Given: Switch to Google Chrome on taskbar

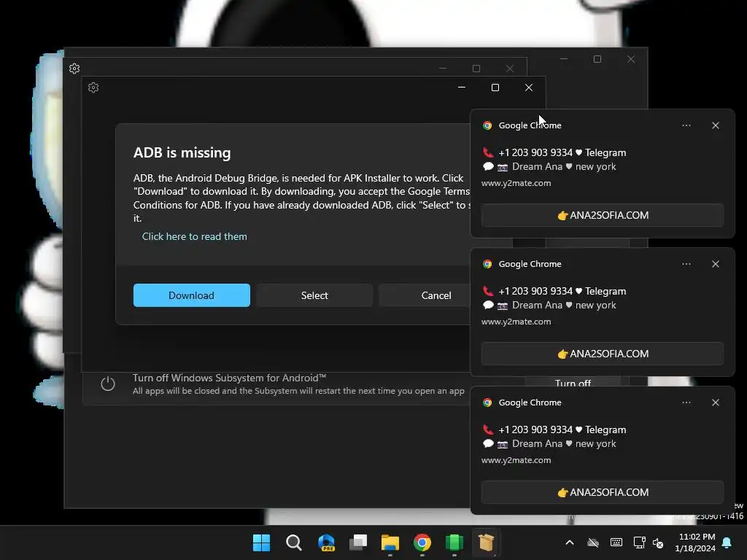Looking at the screenshot, I should (422, 542).
